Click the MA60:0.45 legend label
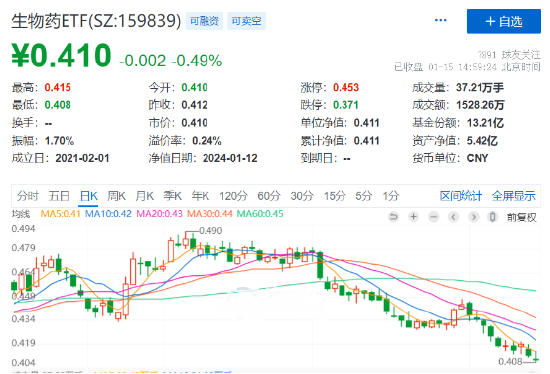The height and width of the screenshot is (374, 550). [x=260, y=214]
